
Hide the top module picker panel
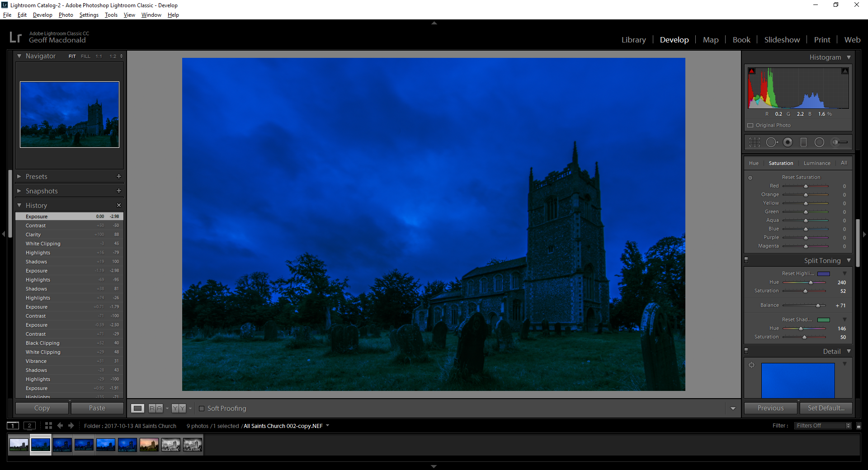tap(434, 23)
